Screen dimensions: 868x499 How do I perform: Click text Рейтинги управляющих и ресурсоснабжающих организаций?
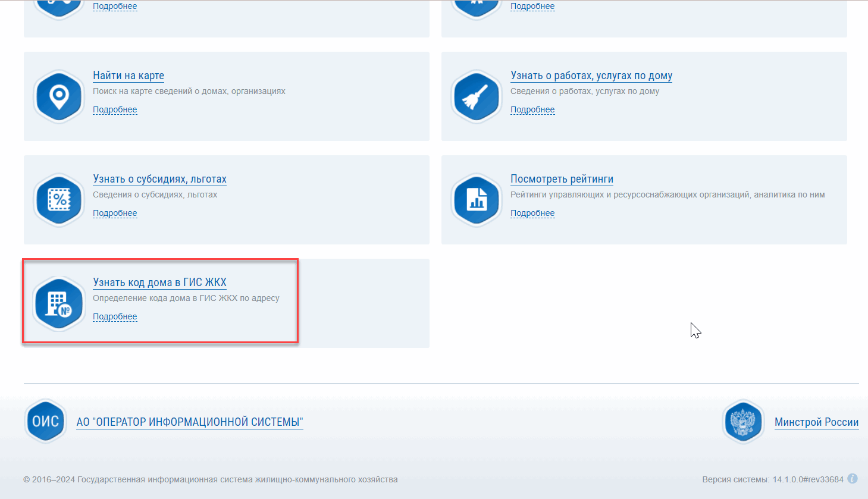pyautogui.click(x=668, y=194)
